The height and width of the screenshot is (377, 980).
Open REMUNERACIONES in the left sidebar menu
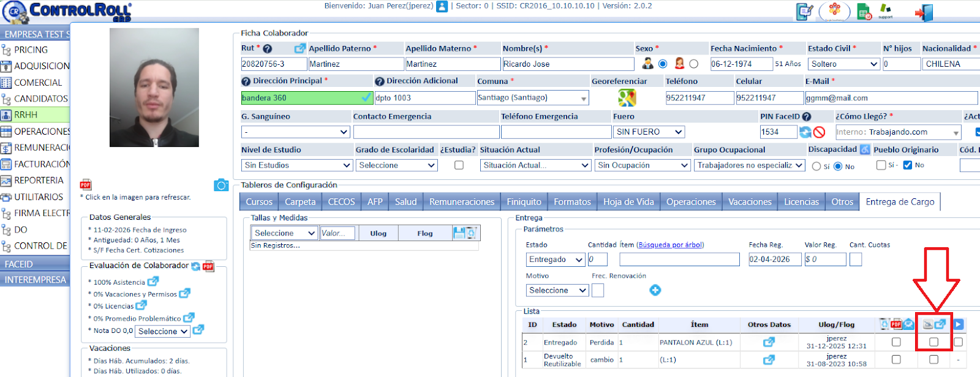(40, 147)
